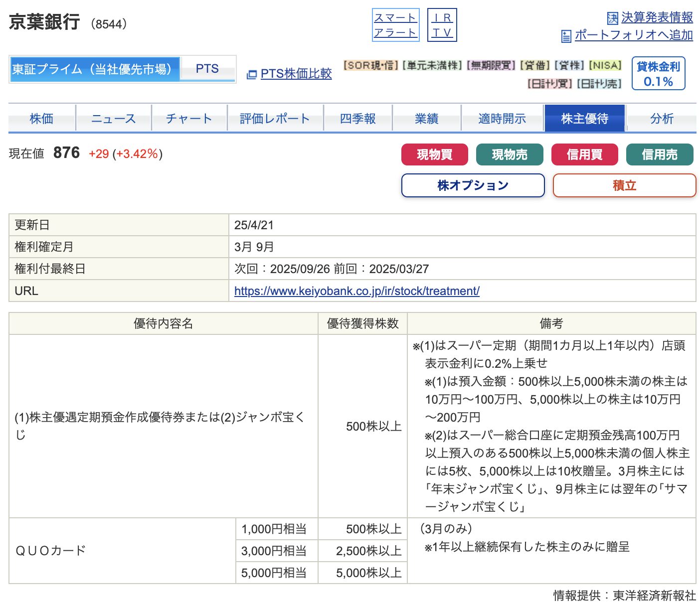Click the 積立 button
Viewport: 700px width, 604px height.
click(624, 185)
